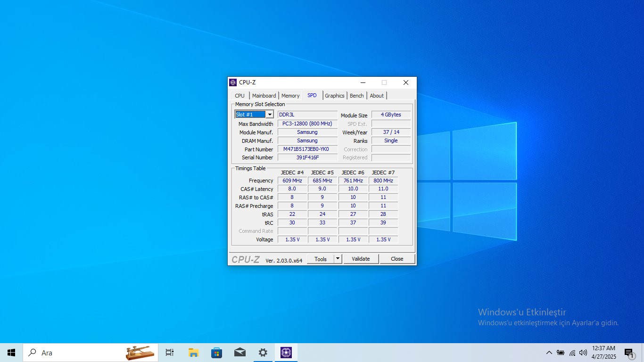Open the Tools dropdown arrow
Image resolution: width=644 pixels, height=362 pixels.
pos(338,259)
